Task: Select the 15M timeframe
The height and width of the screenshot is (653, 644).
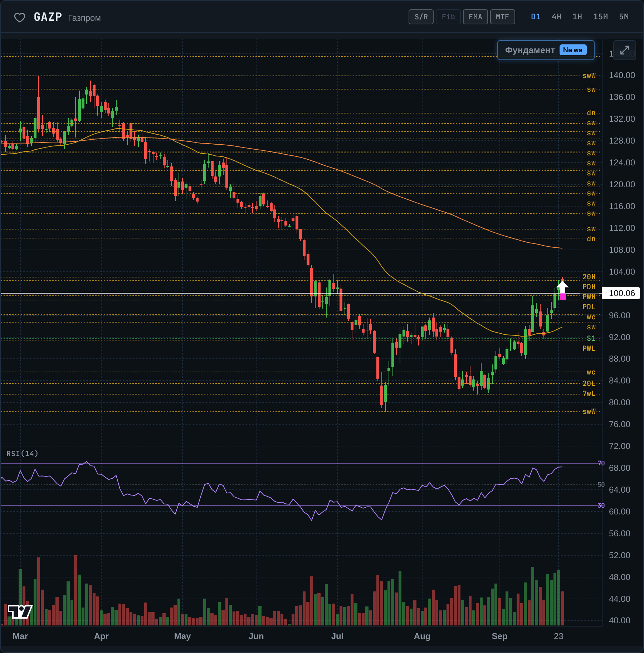Action: click(x=600, y=17)
